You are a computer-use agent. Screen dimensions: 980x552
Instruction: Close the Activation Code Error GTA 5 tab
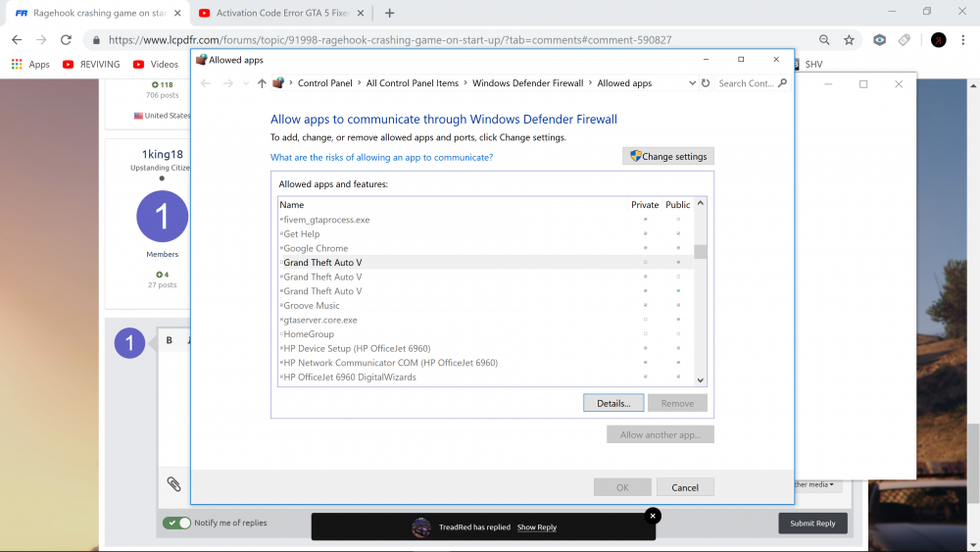tap(360, 13)
